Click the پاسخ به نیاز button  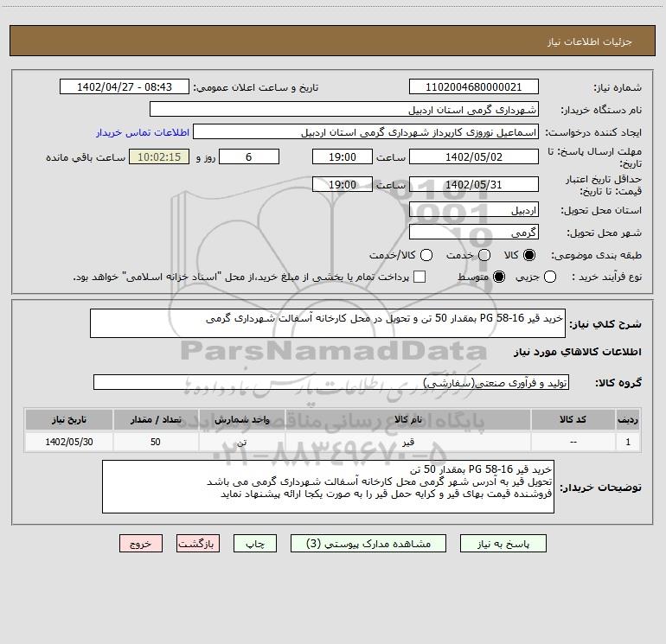pos(503,544)
